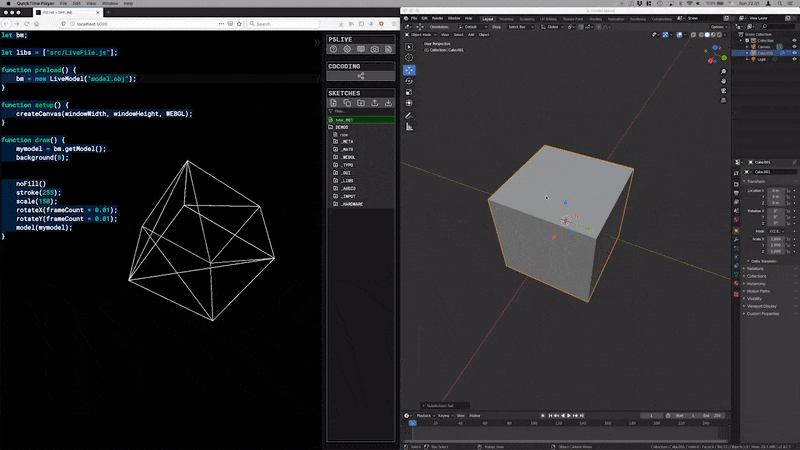Click the Location X value field

click(776, 191)
